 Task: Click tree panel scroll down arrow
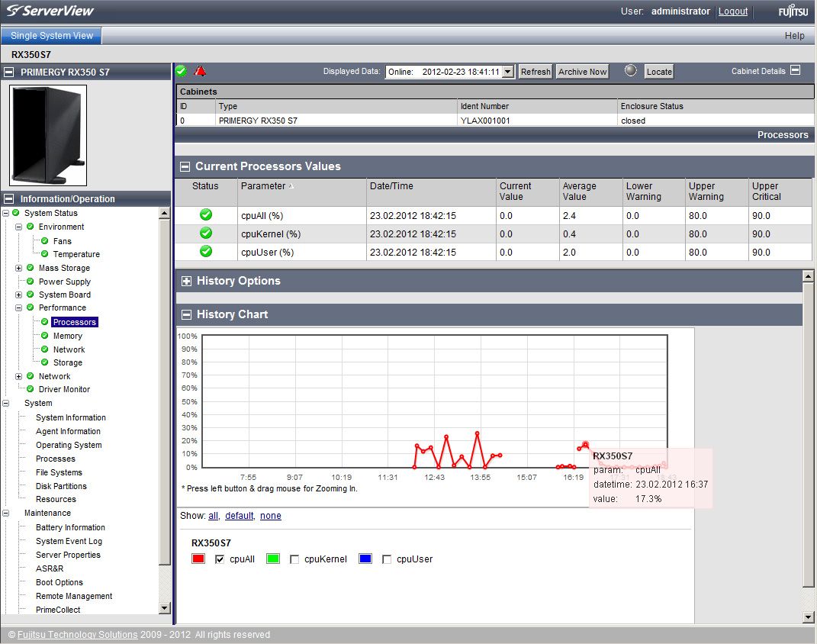164,607
